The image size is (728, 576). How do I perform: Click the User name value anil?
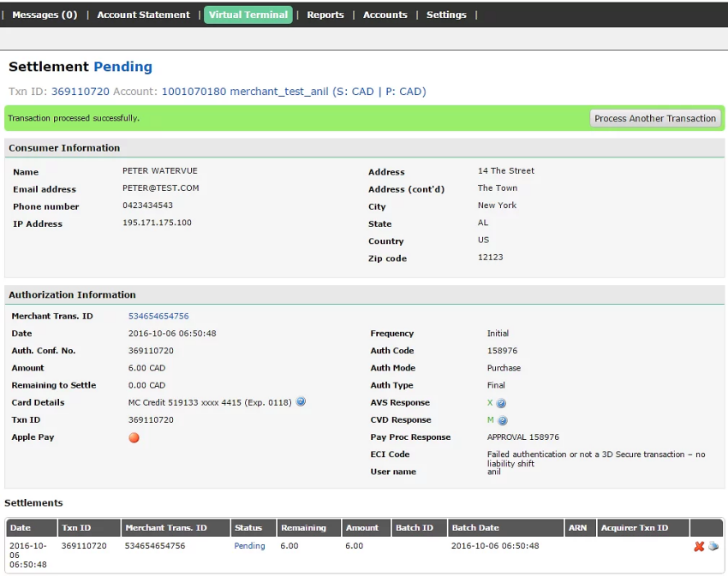pyautogui.click(x=494, y=472)
